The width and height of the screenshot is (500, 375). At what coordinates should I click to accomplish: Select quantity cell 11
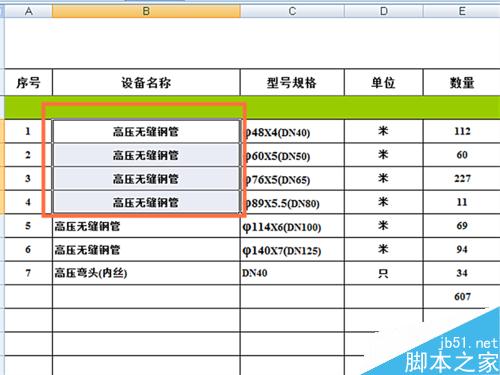pyautogui.click(x=462, y=202)
